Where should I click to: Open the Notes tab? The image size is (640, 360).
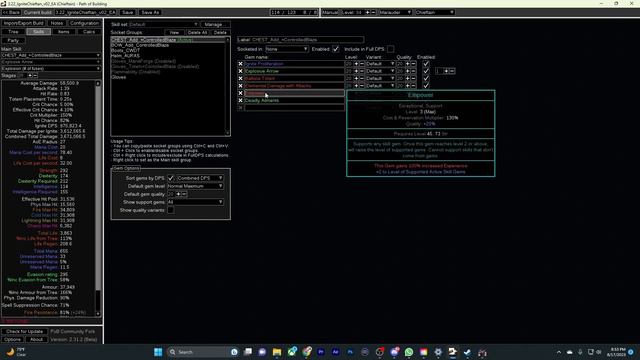[57, 23]
